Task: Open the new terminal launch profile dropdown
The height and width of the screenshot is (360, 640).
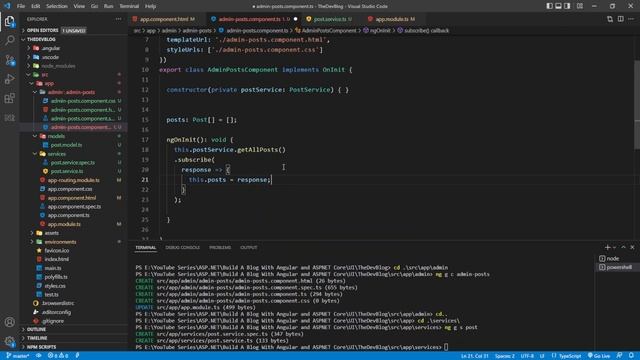Action: tap(614, 247)
